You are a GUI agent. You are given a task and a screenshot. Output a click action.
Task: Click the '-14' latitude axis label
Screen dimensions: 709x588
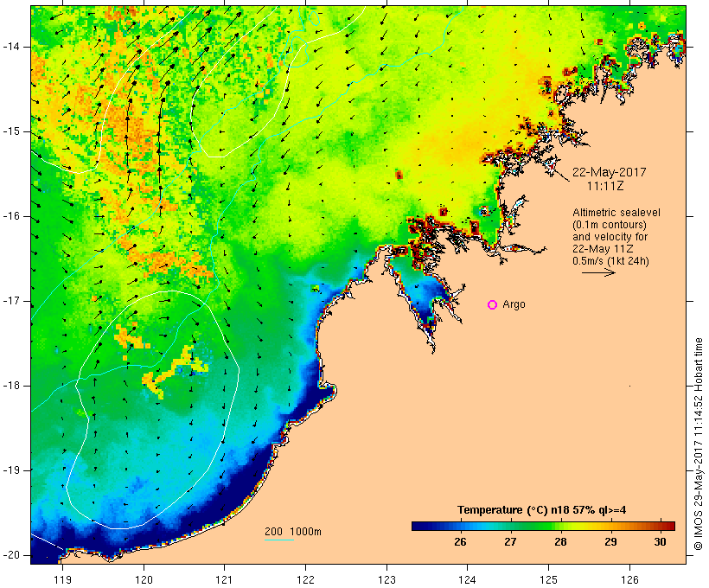click(x=11, y=47)
